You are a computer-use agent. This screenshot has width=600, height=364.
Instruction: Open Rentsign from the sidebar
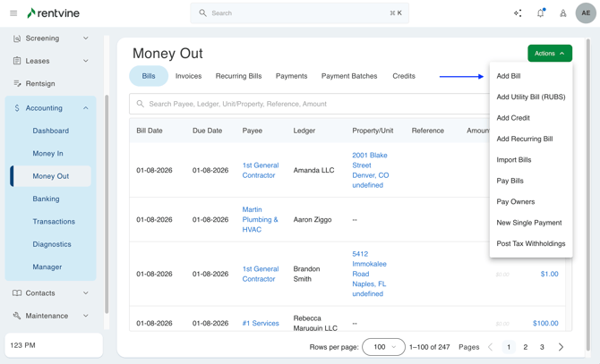pos(40,83)
